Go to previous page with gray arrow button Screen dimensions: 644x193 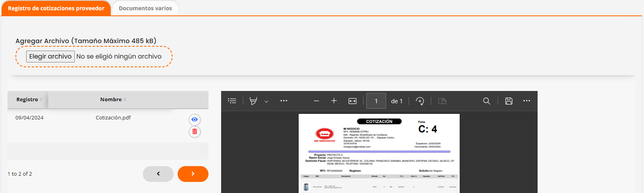pos(158,174)
